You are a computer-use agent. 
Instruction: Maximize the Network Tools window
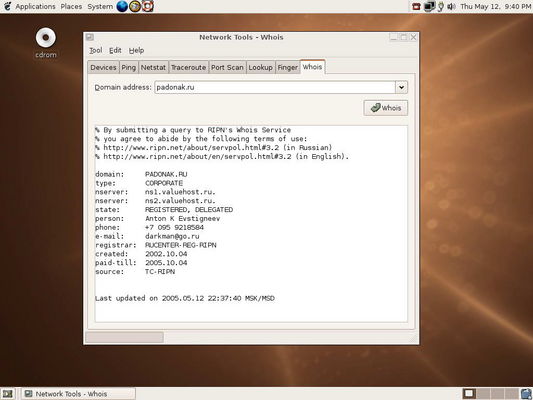[403, 37]
